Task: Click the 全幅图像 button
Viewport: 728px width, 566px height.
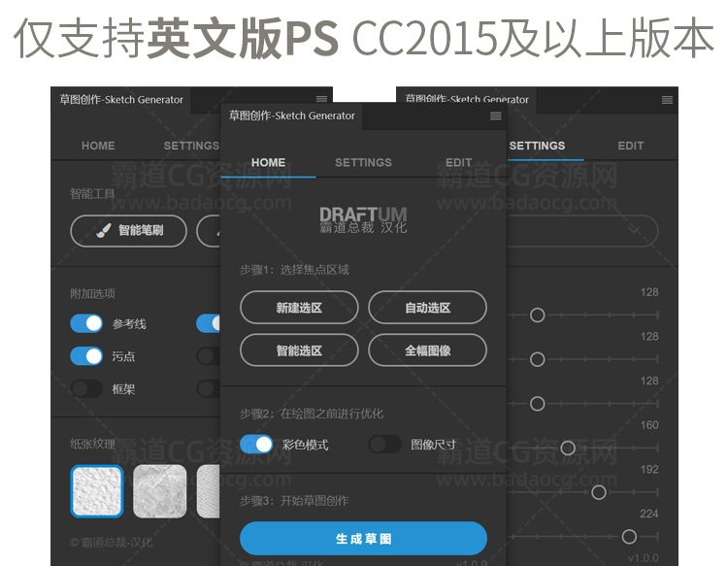Action: (427, 350)
